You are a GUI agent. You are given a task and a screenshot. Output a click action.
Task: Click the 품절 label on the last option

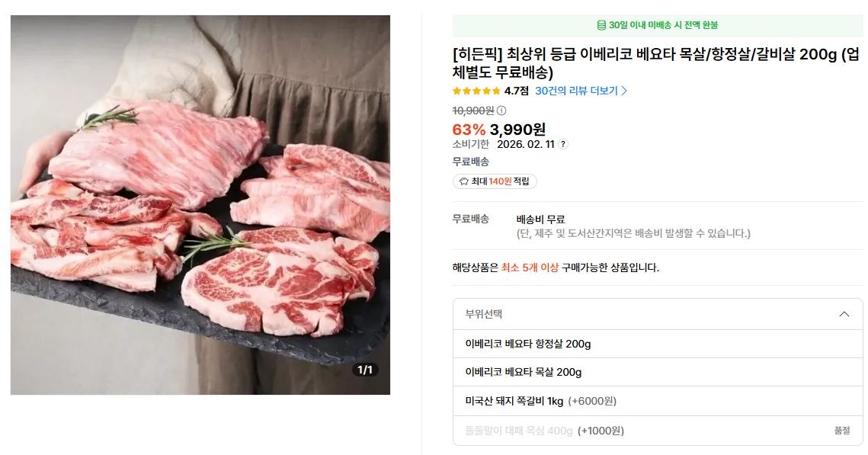pyautogui.click(x=841, y=431)
